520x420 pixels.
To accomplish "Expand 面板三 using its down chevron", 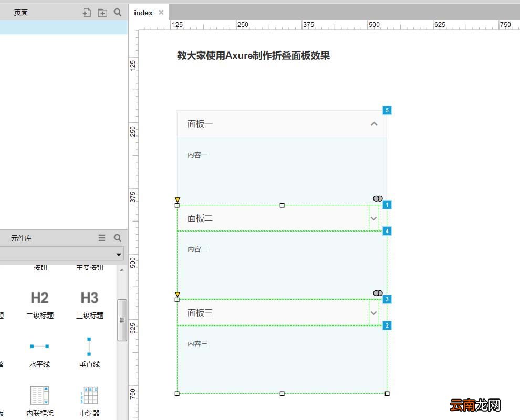I will [x=374, y=313].
